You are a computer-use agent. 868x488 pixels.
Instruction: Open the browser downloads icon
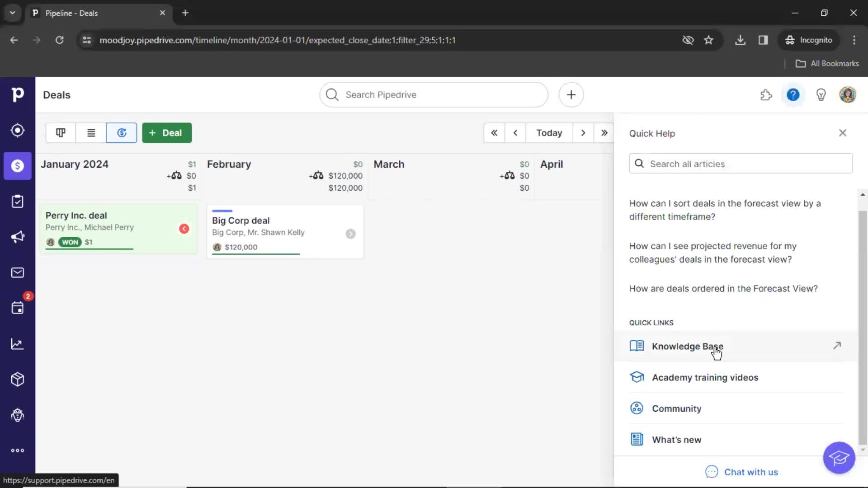click(x=740, y=40)
